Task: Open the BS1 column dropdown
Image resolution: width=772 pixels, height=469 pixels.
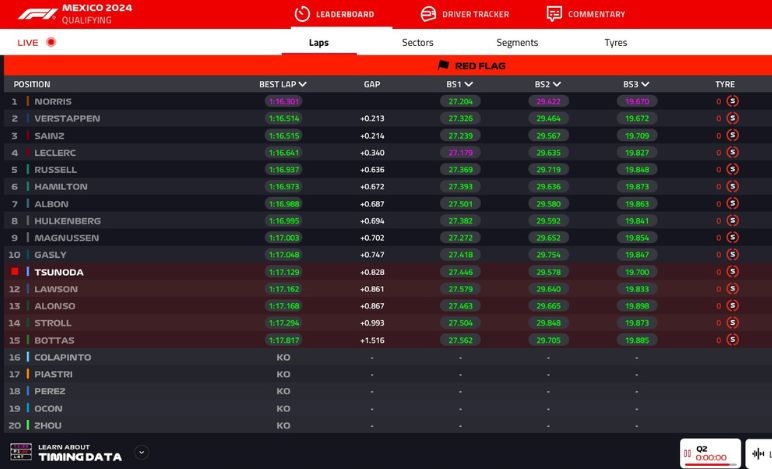Action: point(460,85)
